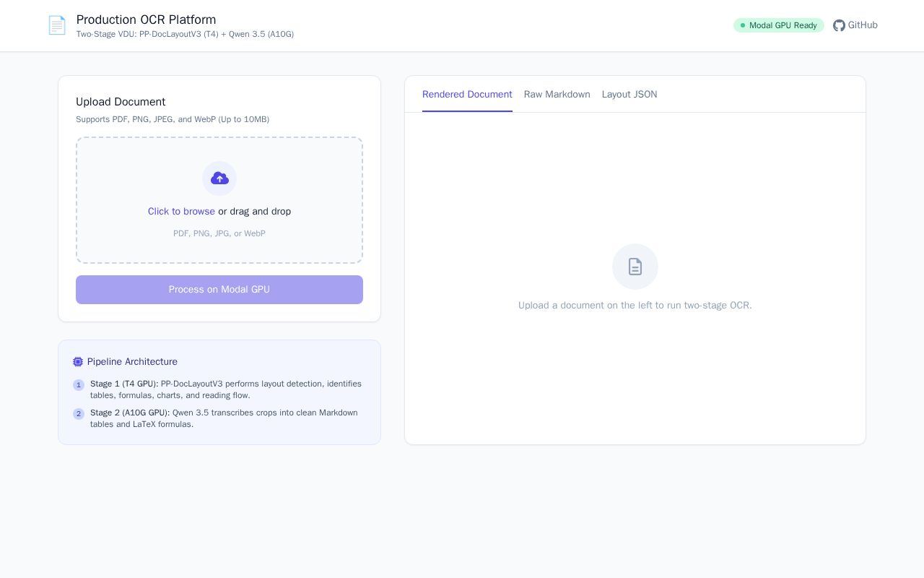The width and height of the screenshot is (924, 578).
Task: Click the 'Click to browse' link
Action: (181, 212)
